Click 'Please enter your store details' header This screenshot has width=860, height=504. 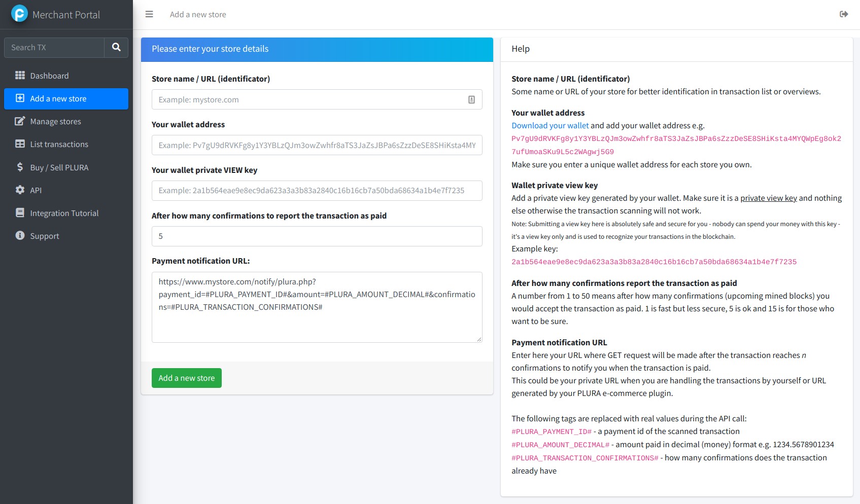210,49
